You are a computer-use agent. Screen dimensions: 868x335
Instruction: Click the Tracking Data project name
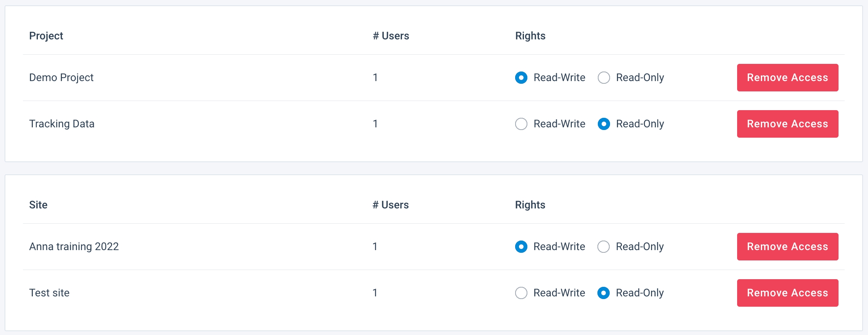pos(62,124)
